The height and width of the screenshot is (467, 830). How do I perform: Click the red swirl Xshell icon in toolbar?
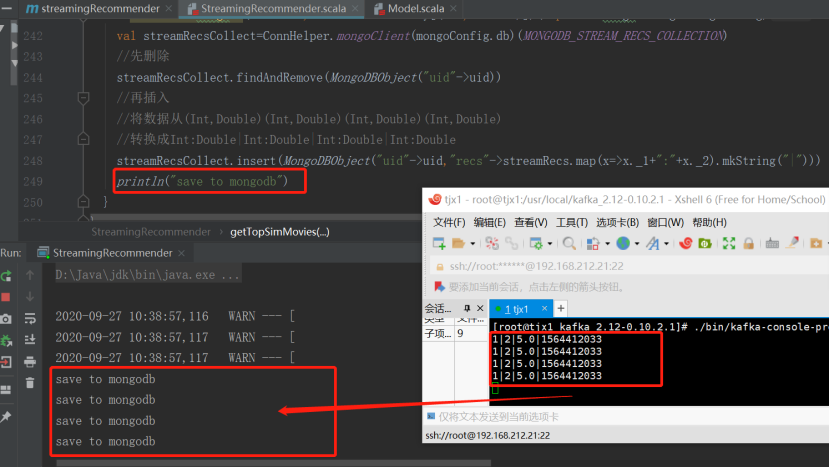[x=685, y=244]
